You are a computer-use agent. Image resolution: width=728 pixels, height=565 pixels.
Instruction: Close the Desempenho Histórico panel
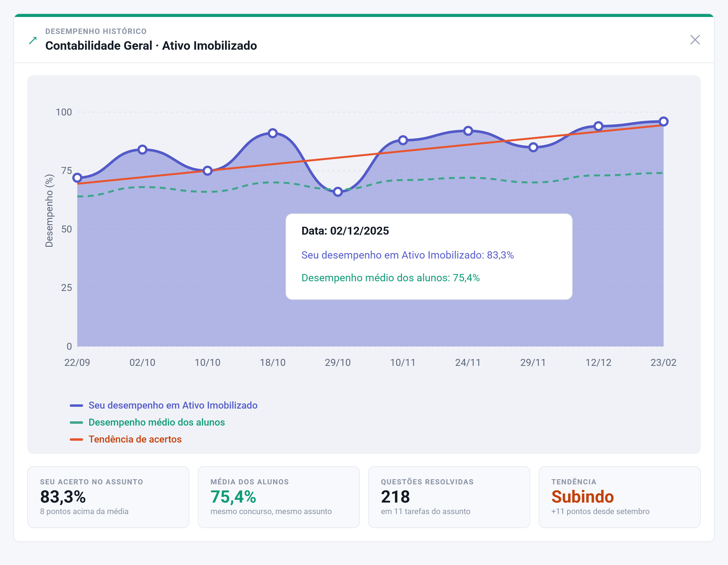click(x=695, y=40)
